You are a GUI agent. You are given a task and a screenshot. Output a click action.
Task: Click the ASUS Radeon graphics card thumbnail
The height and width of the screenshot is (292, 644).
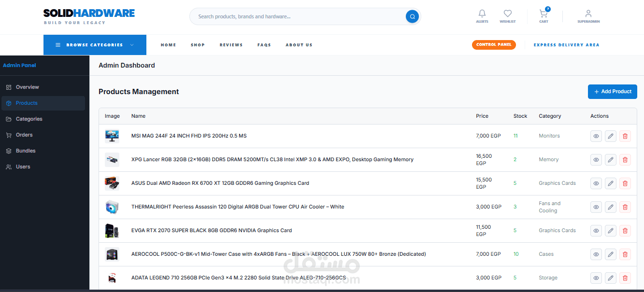tap(112, 183)
